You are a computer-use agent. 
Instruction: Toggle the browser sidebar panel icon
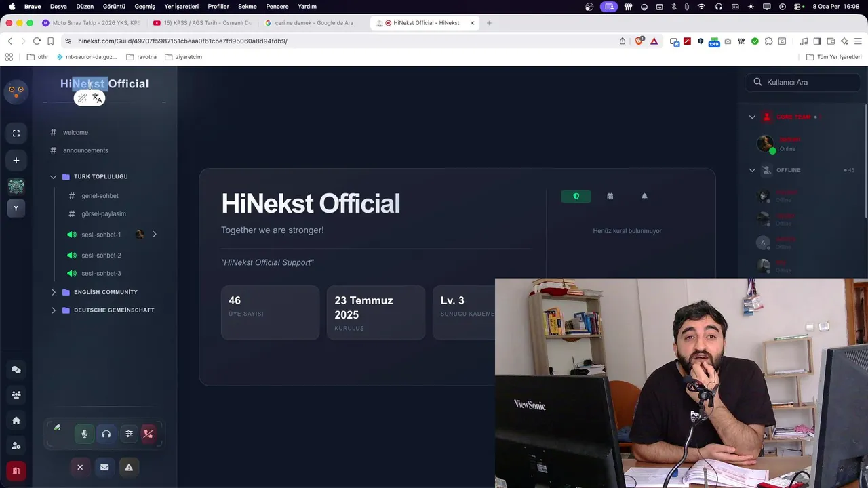pos(817,41)
